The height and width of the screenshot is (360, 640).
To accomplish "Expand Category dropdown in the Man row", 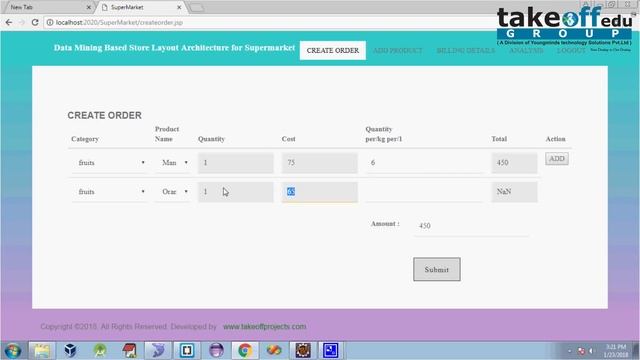I will coord(109,163).
